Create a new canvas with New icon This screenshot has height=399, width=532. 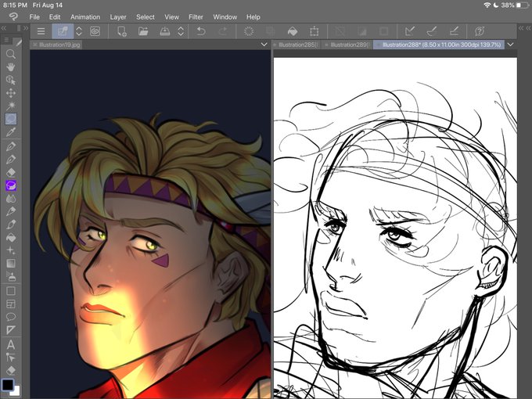122,31
